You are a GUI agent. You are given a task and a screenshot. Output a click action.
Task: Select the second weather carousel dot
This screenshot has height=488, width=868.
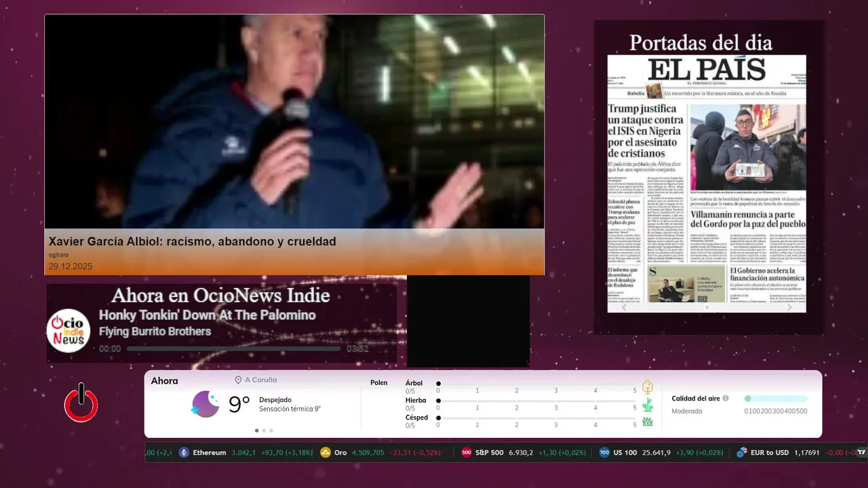(264, 430)
